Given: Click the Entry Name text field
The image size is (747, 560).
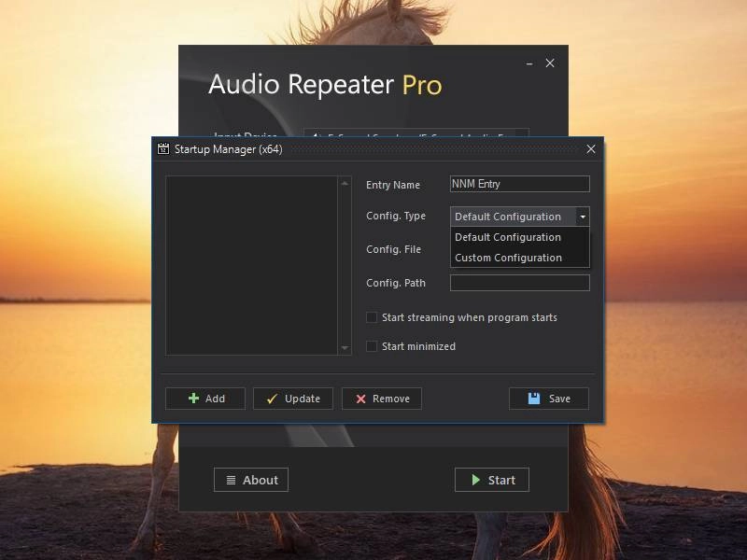Looking at the screenshot, I should coord(520,184).
